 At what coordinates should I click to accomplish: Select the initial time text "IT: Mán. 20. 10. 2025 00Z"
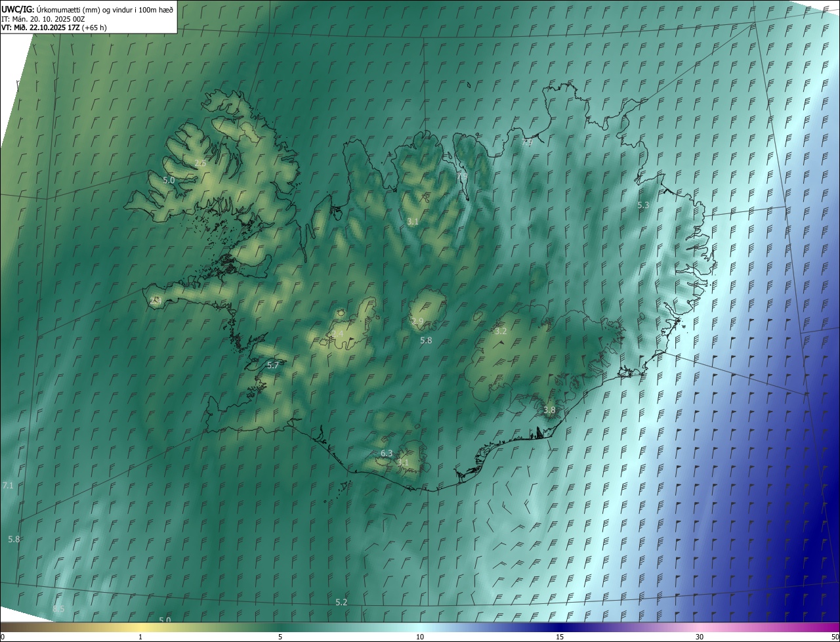pyautogui.click(x=43, y=18)
